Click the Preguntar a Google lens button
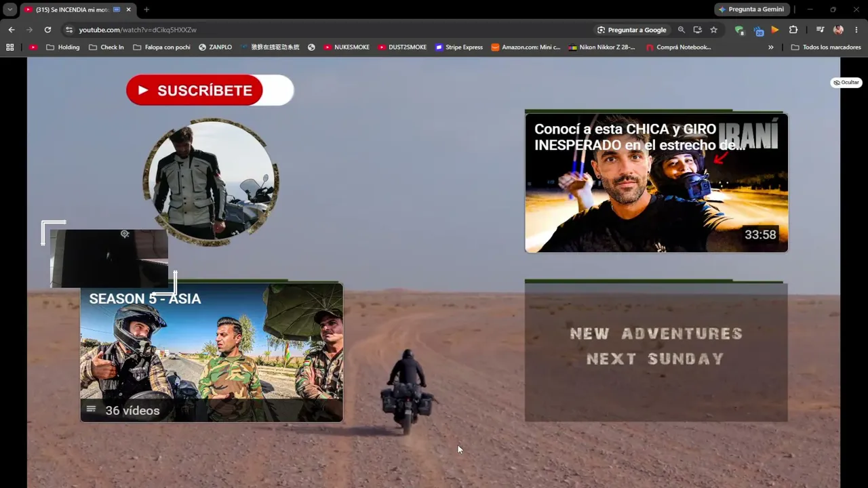 pos(632,30)
